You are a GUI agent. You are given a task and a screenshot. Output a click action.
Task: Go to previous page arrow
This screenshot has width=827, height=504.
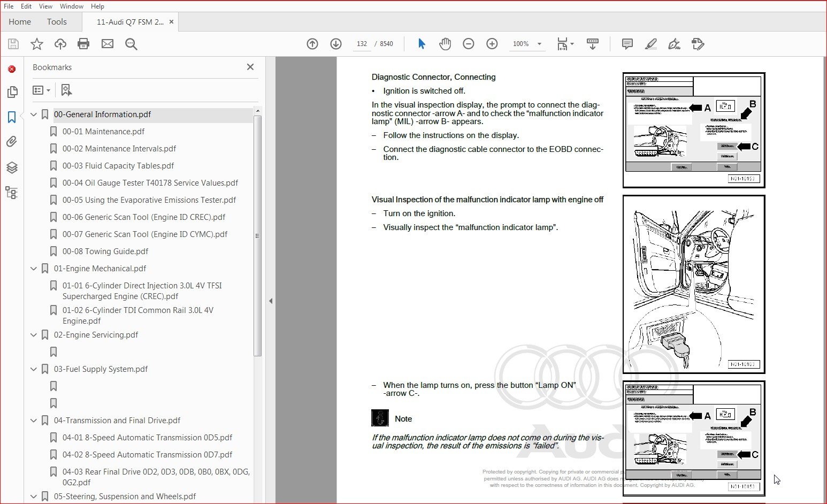(312, 44)
